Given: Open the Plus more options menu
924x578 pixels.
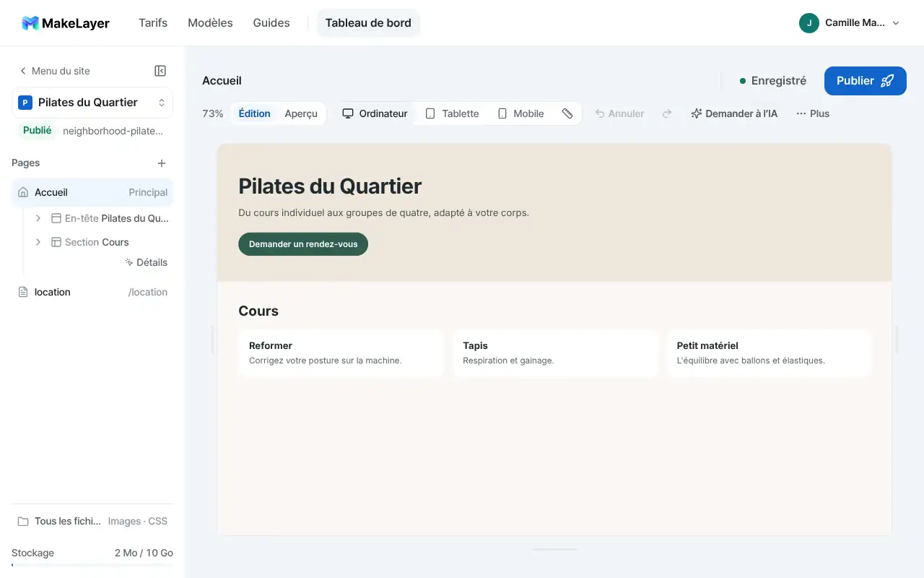Looking at the screenshot, I should pyautogui.click(x=813, y=113).
